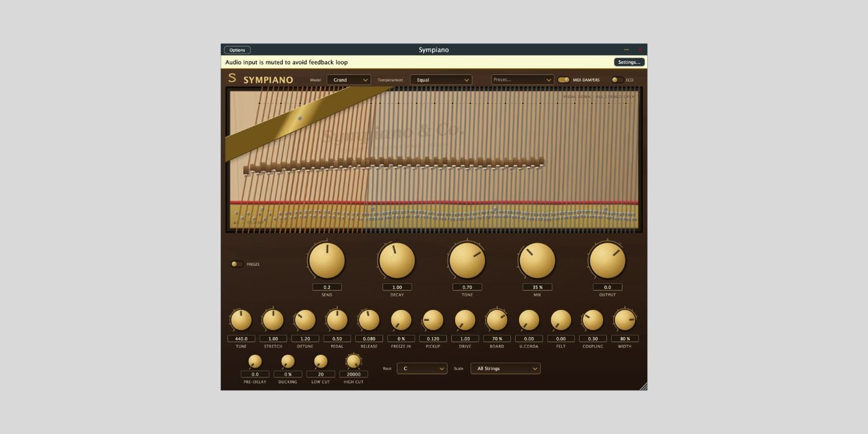Click the Freeze In knob
Image resolution: width=868 pixels, height=434 pixels.
(401, 321)
